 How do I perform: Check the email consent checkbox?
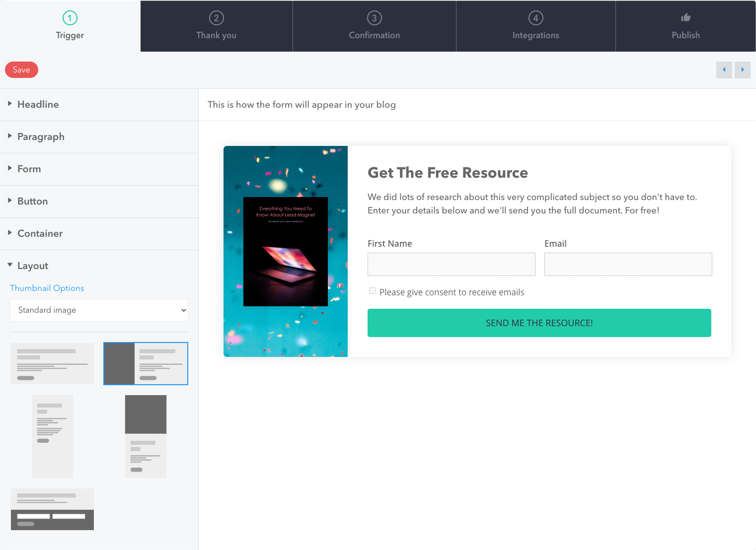373,291
